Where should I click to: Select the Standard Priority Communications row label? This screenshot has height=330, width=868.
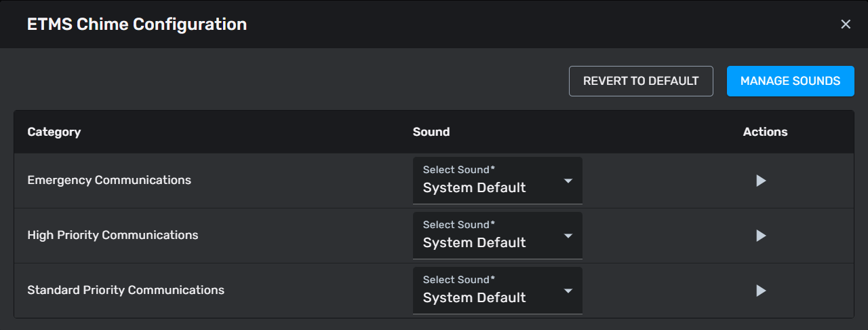(x=125, y=291)
